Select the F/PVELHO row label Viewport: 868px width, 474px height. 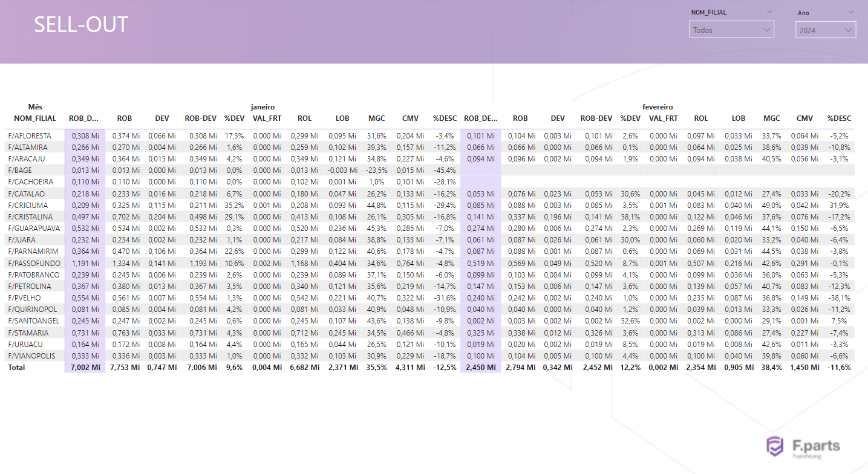tap(25, 298)
